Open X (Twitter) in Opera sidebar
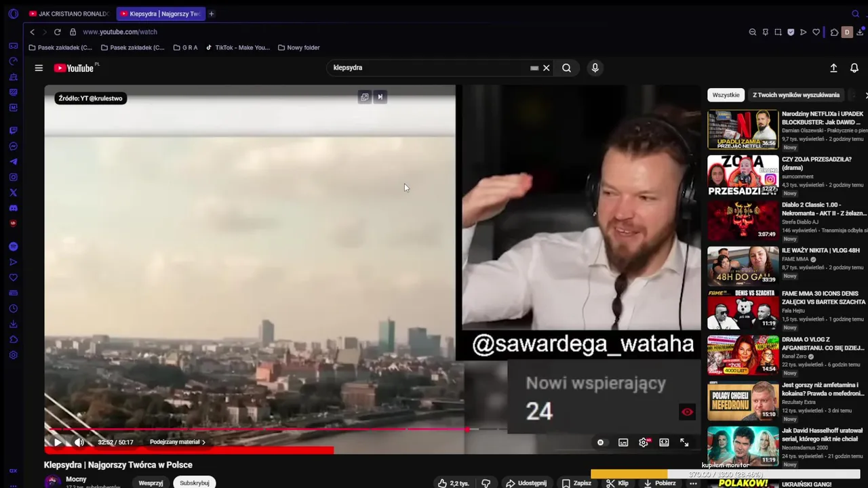Screen dimensions: 868x488 click(x=13, y=192)
